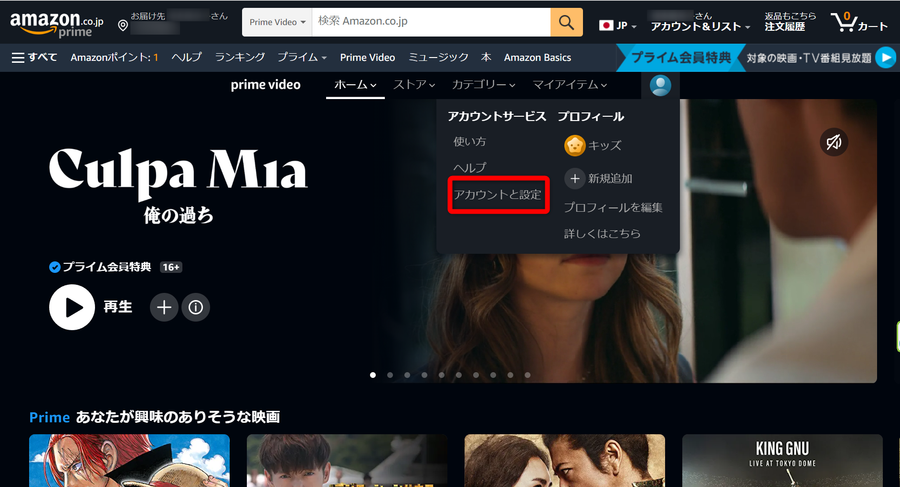Click the プライム会員特典 banner

click(x=681, y=57)
